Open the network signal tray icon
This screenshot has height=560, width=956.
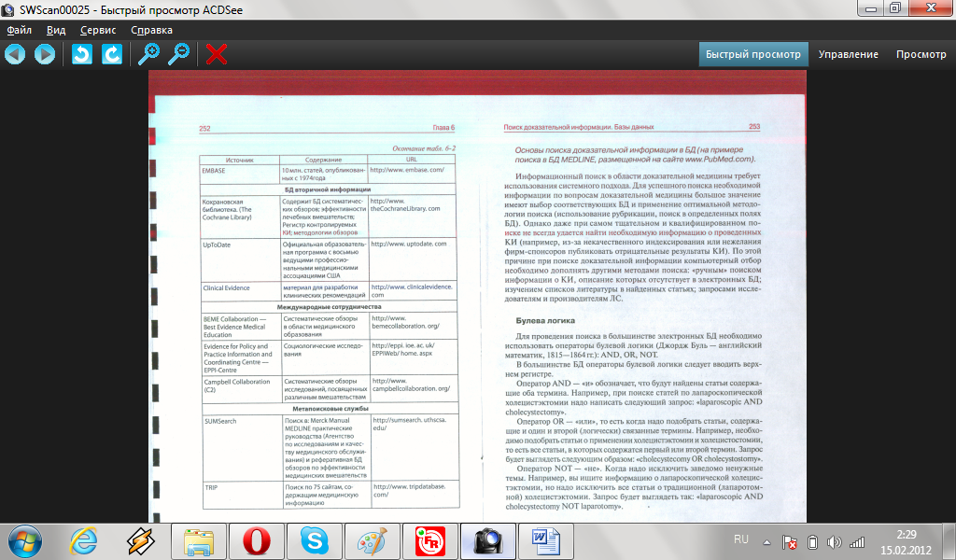857,541
